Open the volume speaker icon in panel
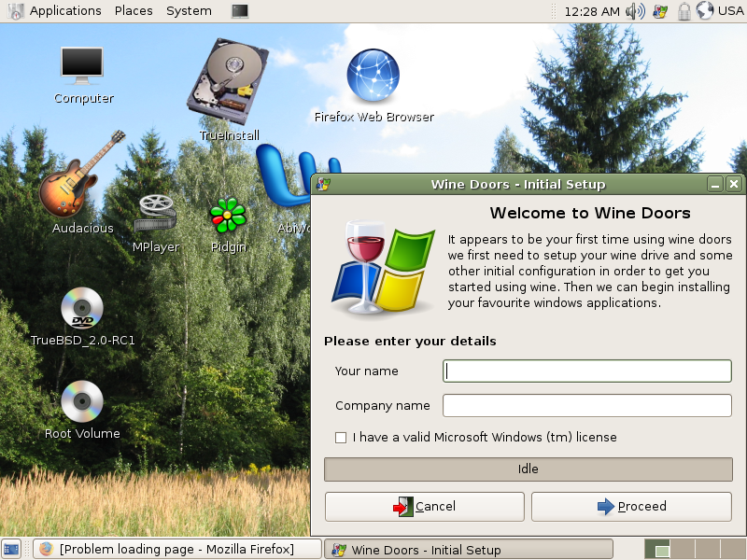 pyautogui.click(x=635, y=11)
